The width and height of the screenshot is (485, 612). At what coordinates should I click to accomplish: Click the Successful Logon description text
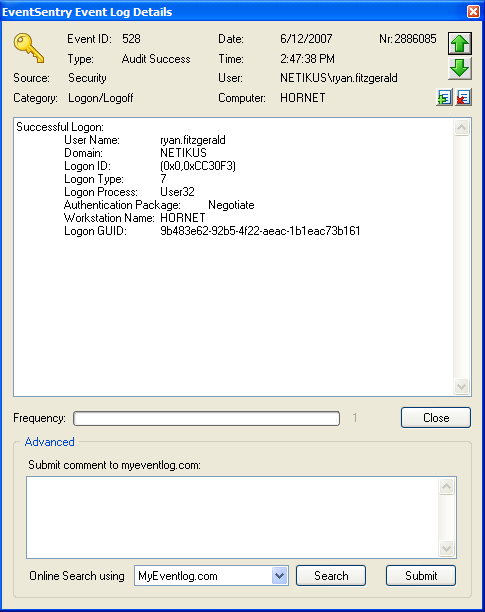pos(60,127)
